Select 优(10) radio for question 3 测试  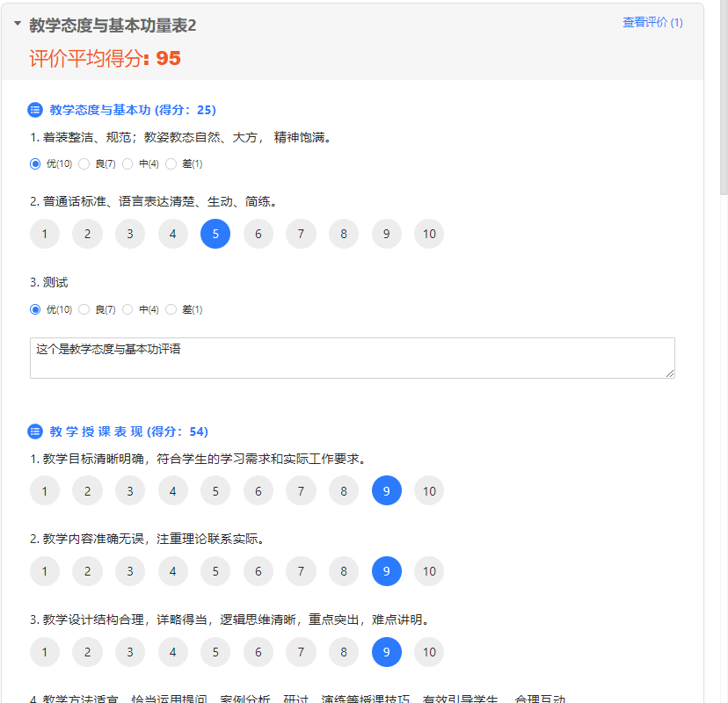[35, 309]
